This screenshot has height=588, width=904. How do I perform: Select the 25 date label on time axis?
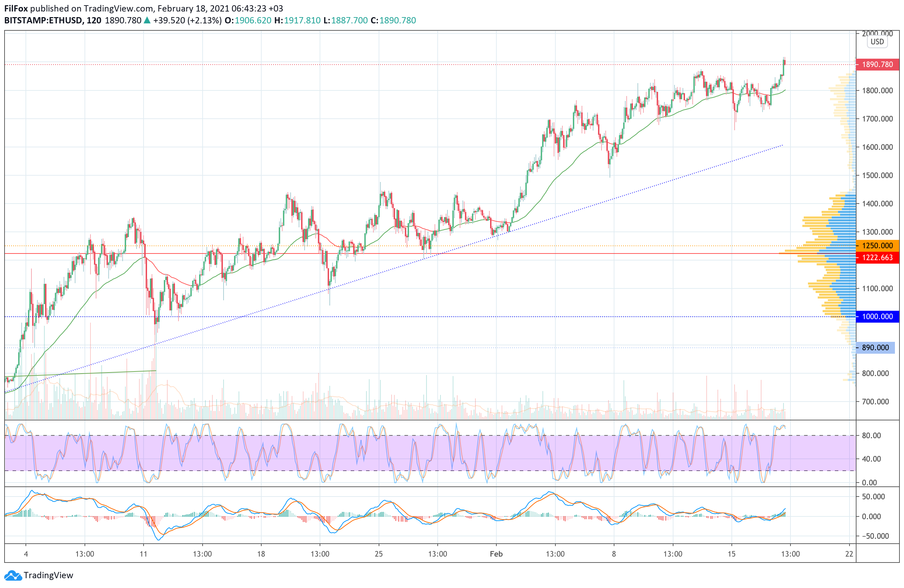(x=379, y=554)
